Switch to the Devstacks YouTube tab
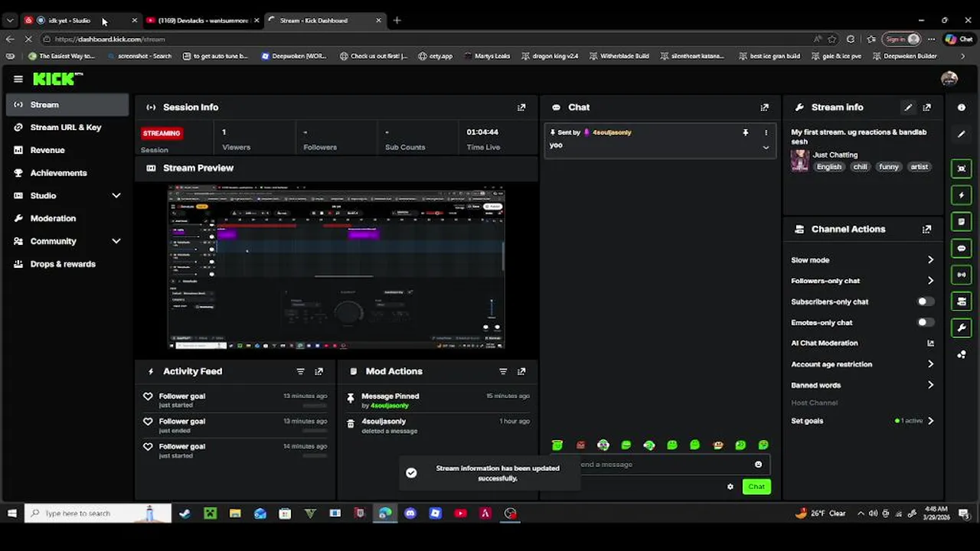This screenshot has height=551, width=980. click(x=203, y=21)
